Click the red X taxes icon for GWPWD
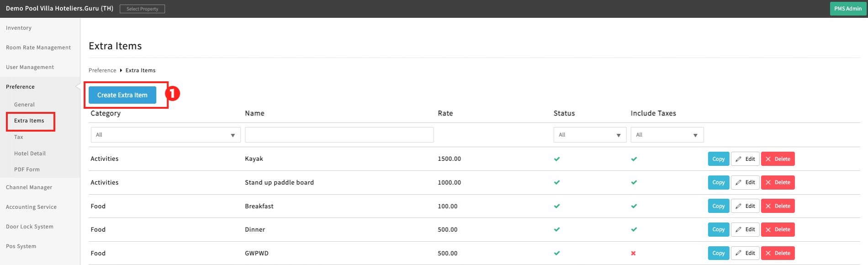 point(633,253)
